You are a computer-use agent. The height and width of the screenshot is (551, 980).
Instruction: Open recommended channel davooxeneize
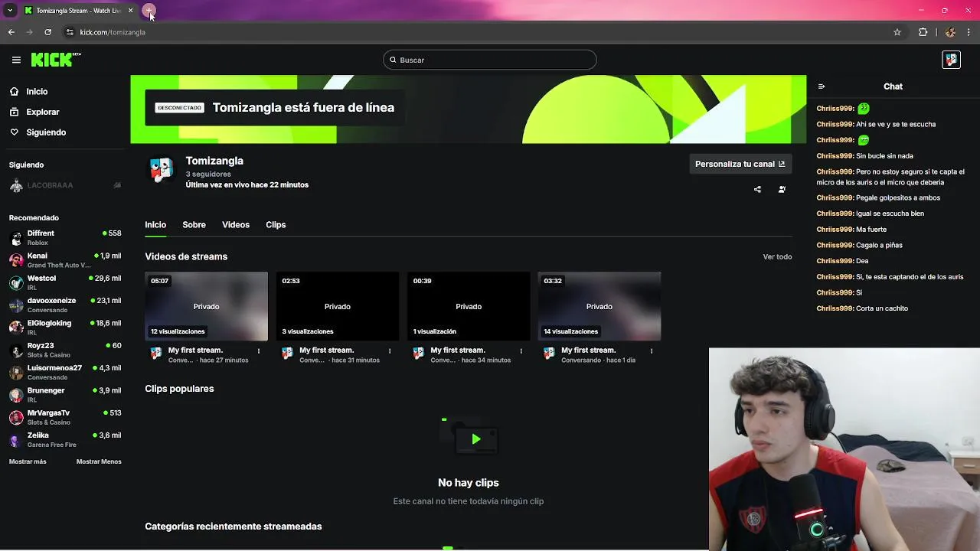[x=64, y=305]
